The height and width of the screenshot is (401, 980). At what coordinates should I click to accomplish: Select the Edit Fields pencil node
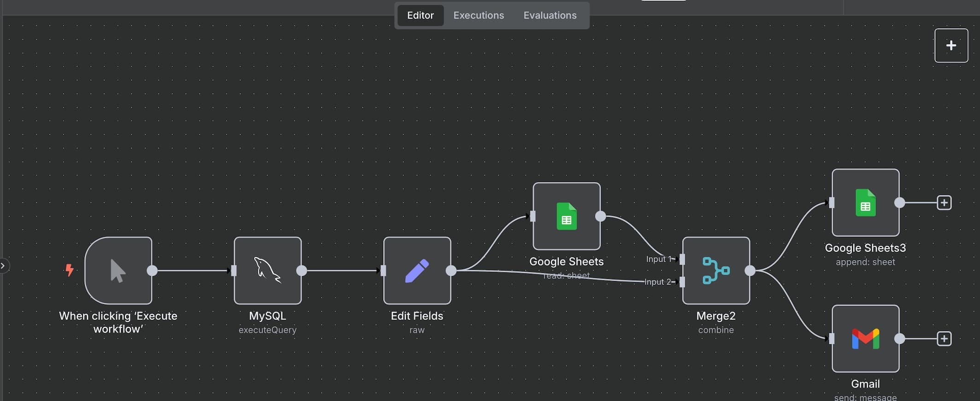417,271
